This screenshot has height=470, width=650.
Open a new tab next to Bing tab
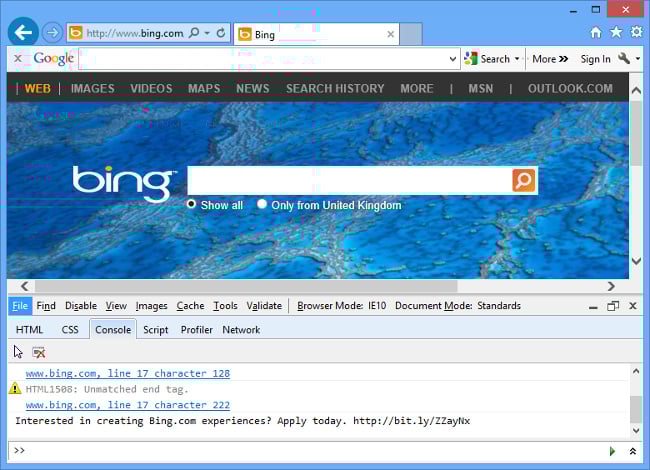point(411,34)
